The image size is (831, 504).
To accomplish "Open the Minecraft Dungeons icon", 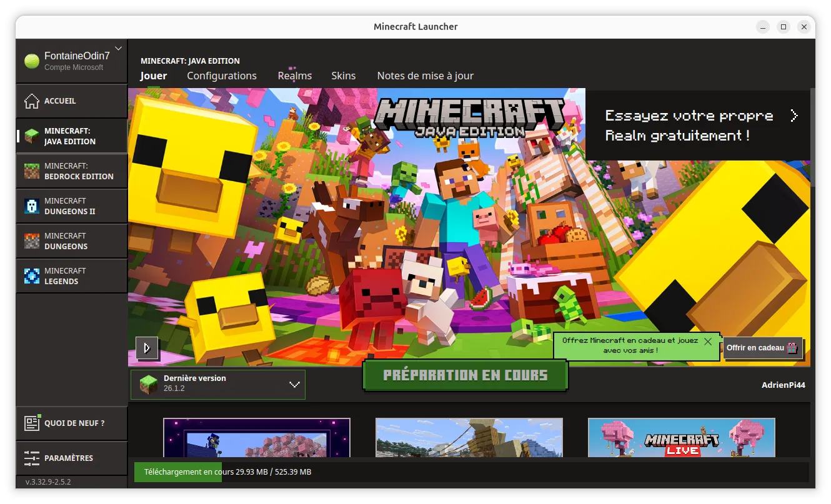I will tap(32, 241).
